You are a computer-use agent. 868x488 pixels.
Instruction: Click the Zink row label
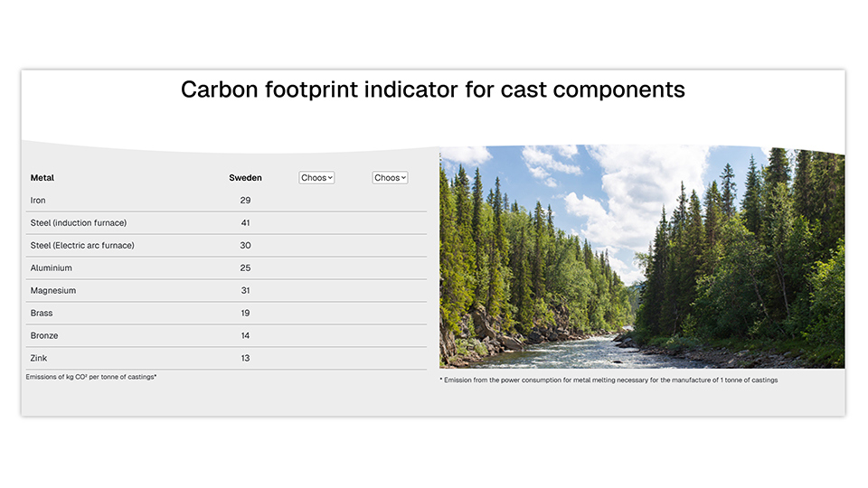[39, 359]
